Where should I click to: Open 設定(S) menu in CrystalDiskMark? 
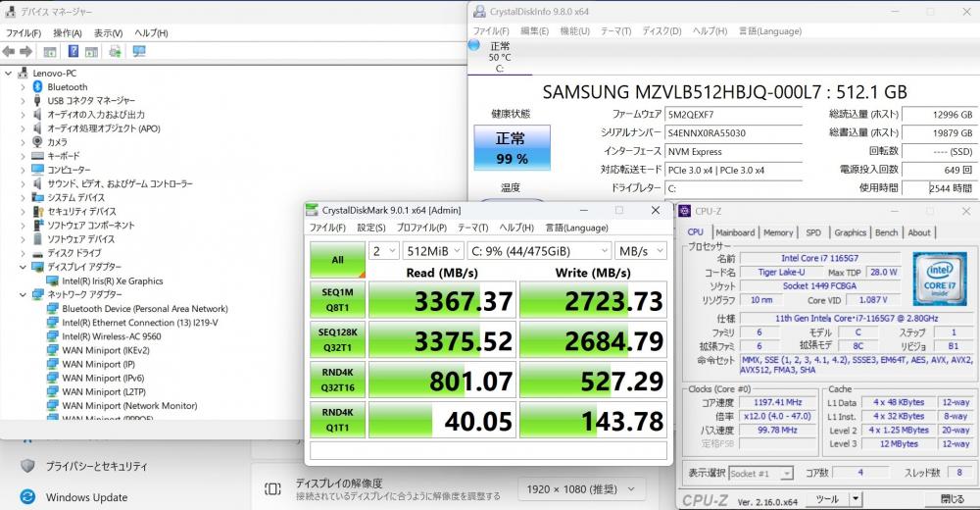370,228
